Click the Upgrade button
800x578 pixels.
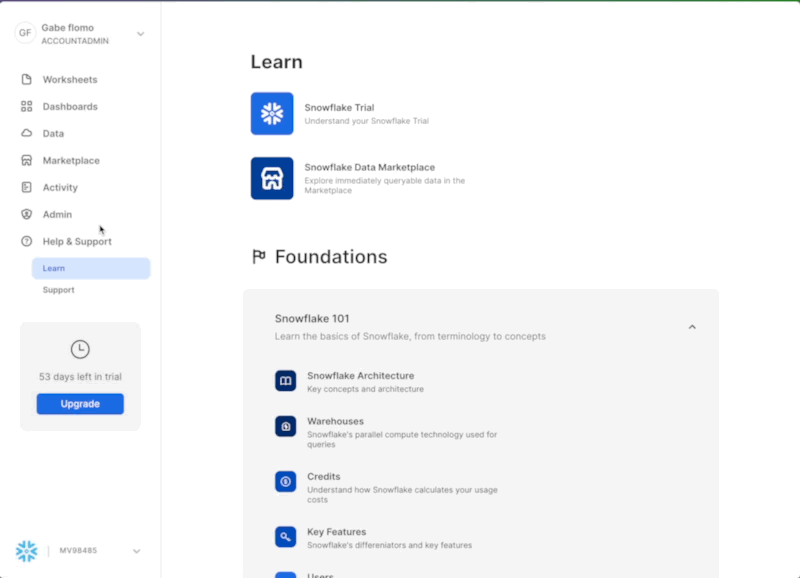[80, 404]
